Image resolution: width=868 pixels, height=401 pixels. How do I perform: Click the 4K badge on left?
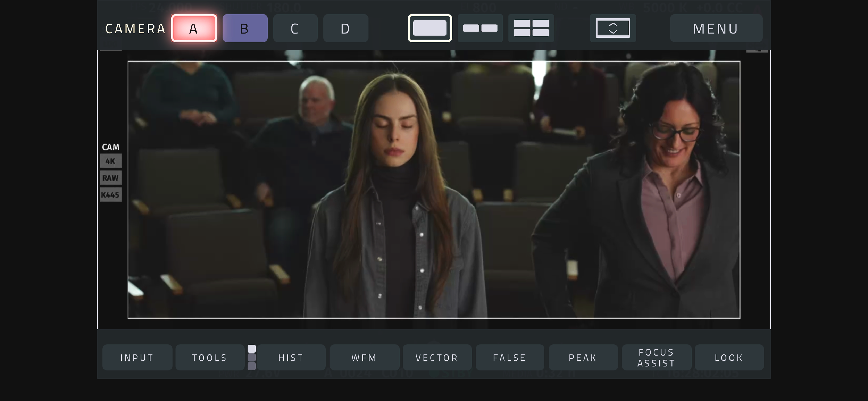click(110, 161)
